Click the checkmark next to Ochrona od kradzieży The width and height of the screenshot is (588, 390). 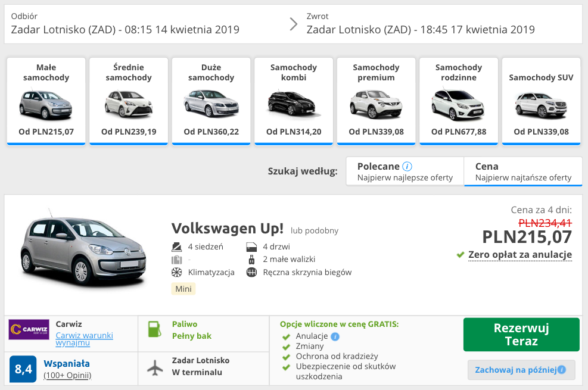coord(286,357)
